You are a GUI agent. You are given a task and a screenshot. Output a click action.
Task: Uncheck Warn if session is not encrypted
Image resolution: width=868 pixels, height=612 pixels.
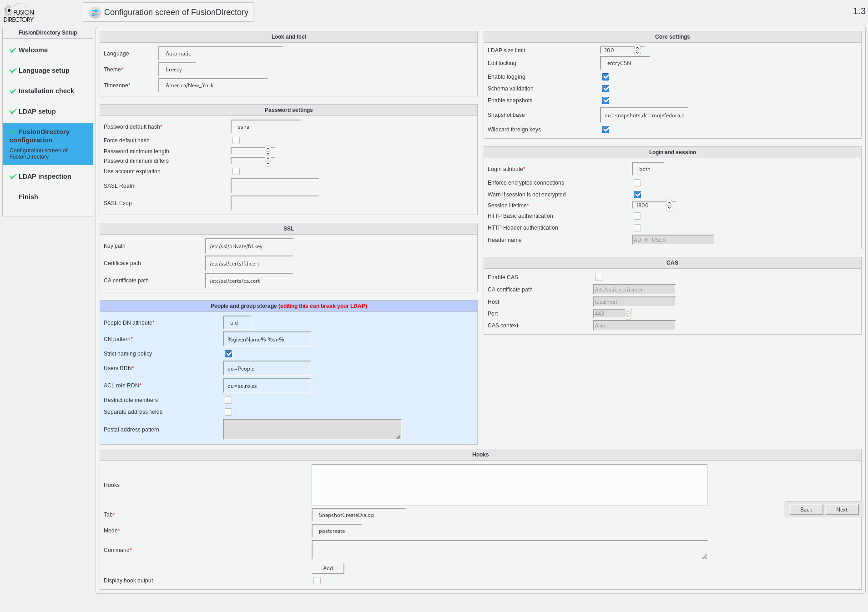pyautogui.click(x=637, y=195)
